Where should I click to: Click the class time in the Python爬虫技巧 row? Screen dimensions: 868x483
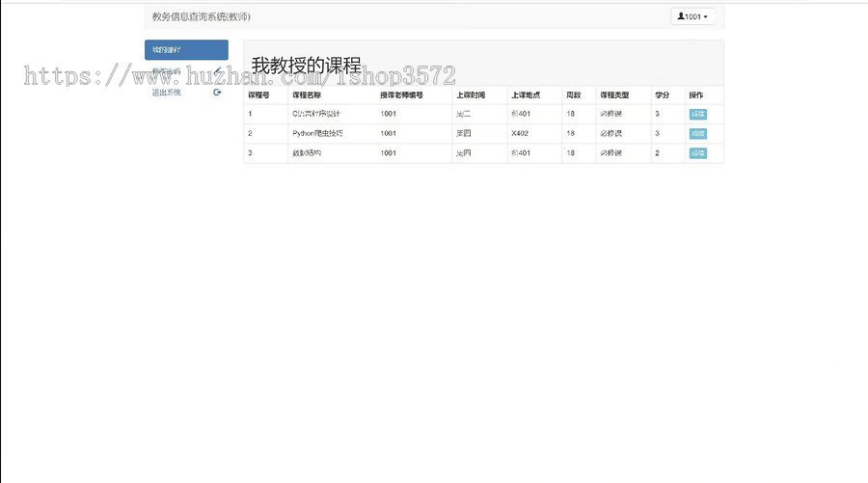(463, 133)
